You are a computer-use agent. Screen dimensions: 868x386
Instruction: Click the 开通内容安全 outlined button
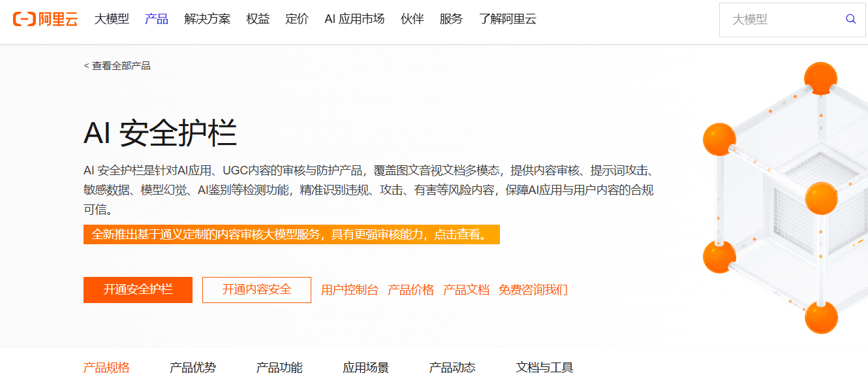point(256,290)
